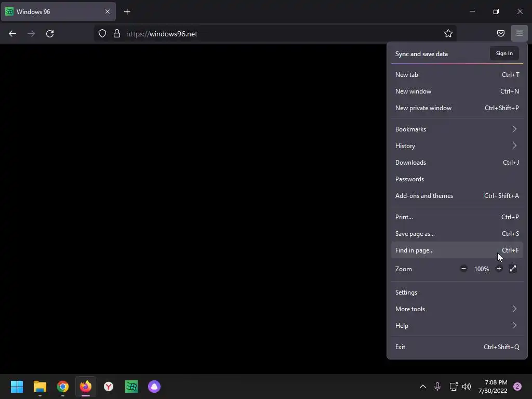The height and width of the screenshot is (399, 532).
Task: Exit Firefox from the menu
Action: click(457, 347)
